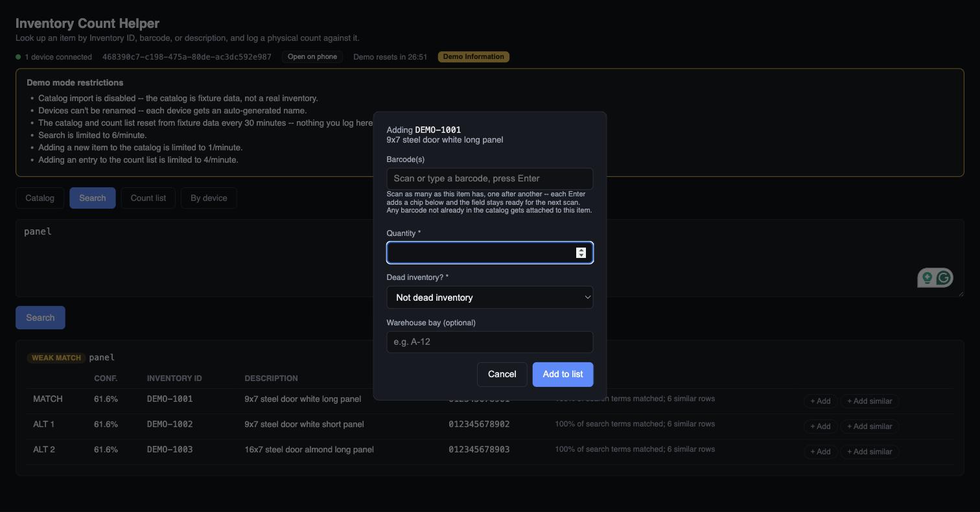The image size is (980, 512).
Task: Click the CONF. column header
Action: click(x=106, y=378)
